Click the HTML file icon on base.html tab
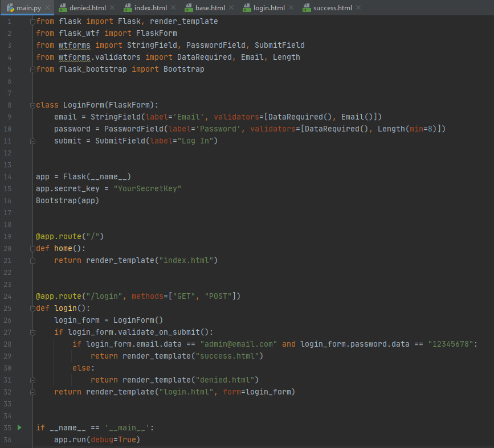This screenshot has height=448, width=494. pos(189,8)
